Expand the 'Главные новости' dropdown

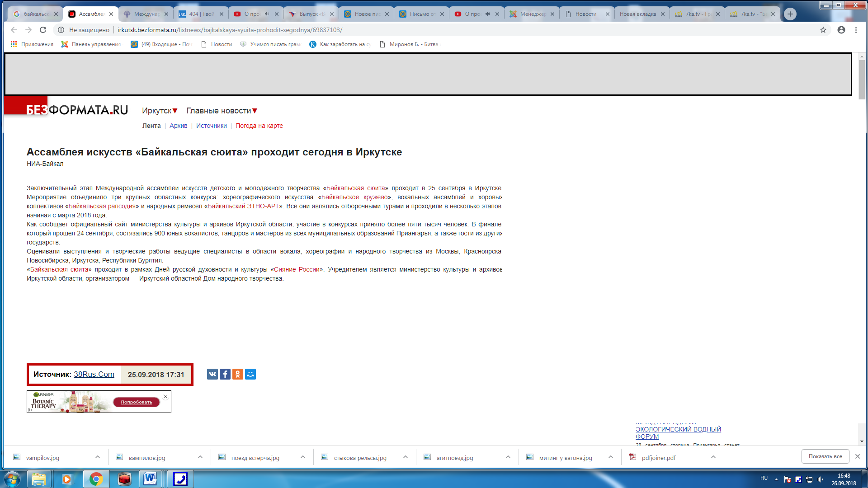221,110
